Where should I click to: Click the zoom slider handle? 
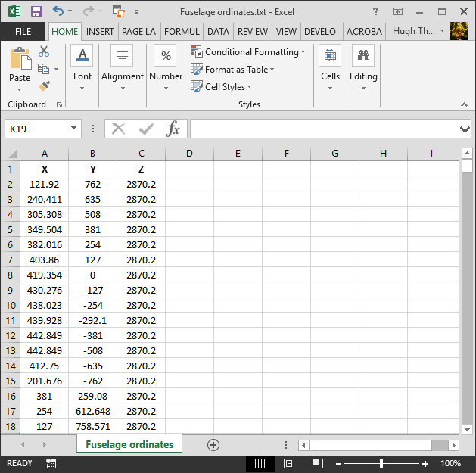tap(381, 463)
